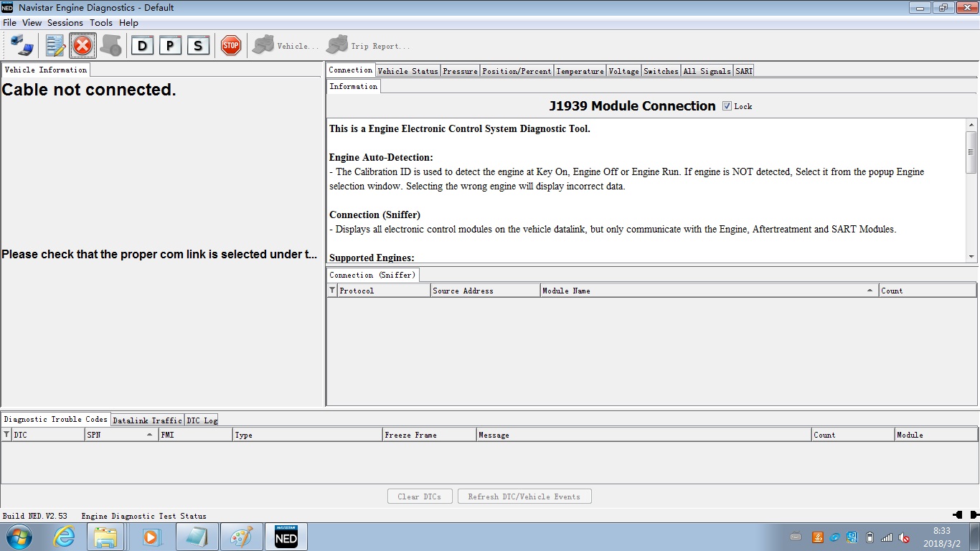Click the filter icon in Sniffer table
The height and width of the screenshot is (551, 980).
pos(332,291)
